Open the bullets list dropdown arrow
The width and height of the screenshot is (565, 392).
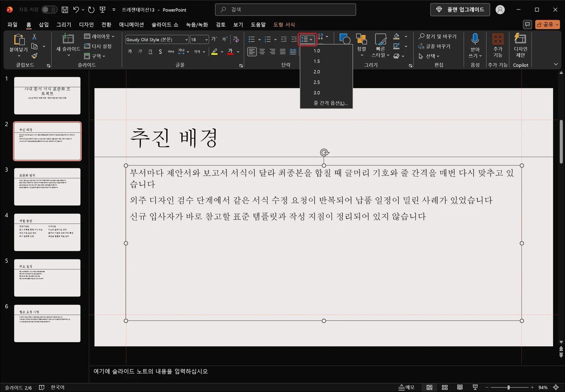260,40
